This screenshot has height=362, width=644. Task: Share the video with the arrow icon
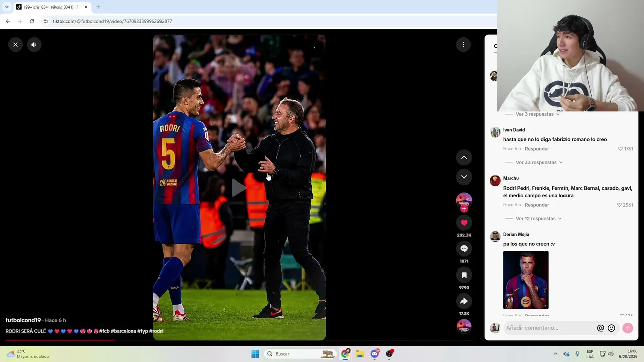click(x=464, y=301)
